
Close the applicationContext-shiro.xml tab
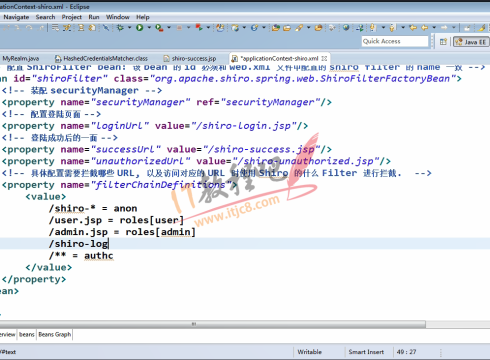click(324, 59)
